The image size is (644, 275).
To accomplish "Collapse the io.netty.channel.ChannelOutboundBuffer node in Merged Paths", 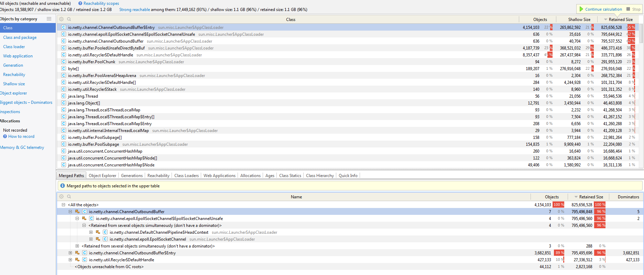I will [x=70, y=212].
